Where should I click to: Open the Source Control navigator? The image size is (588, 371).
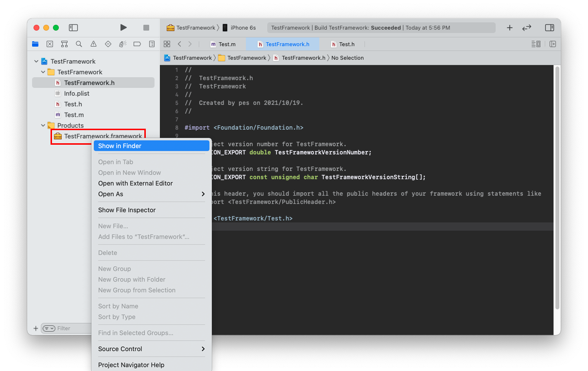[x=50, y=44]
